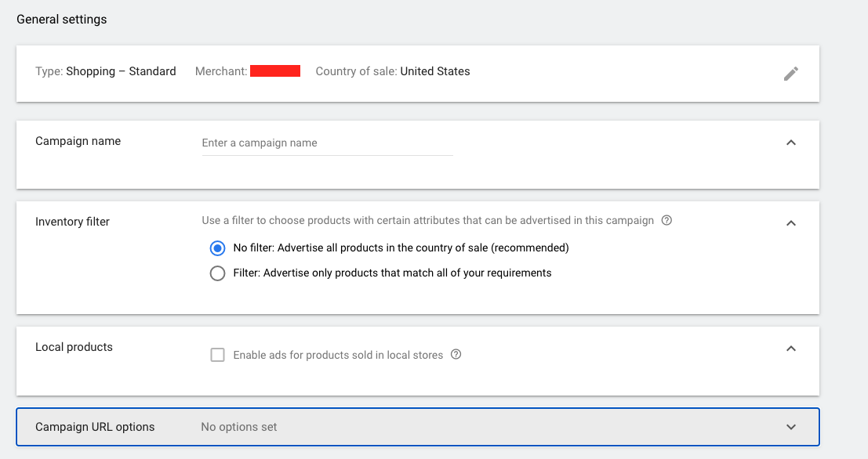Collapse the Campaign name section

pyautogui.click(x=791, y=143)
